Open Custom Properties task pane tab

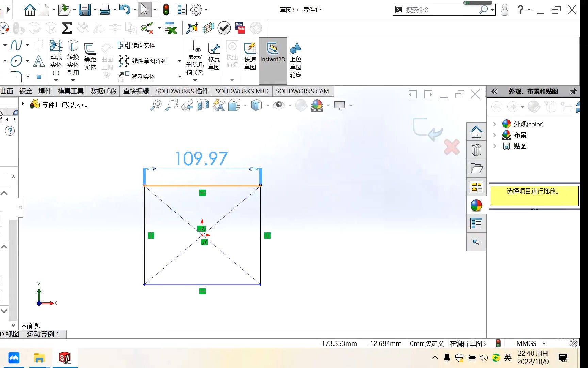[x=476, y=224]
